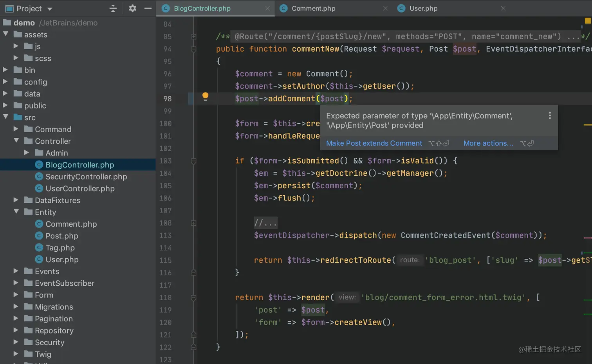Open Comment.php in Entity folder
This screenshot has width=592, height=364.
71,224
